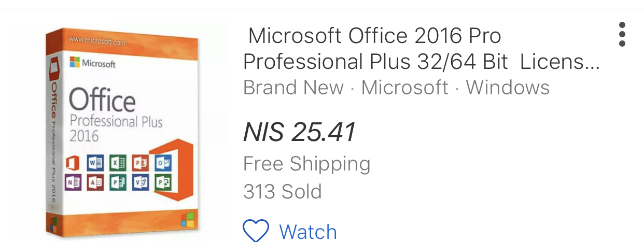
Task: Click the dark red Access icon
Action: (96, 182)
